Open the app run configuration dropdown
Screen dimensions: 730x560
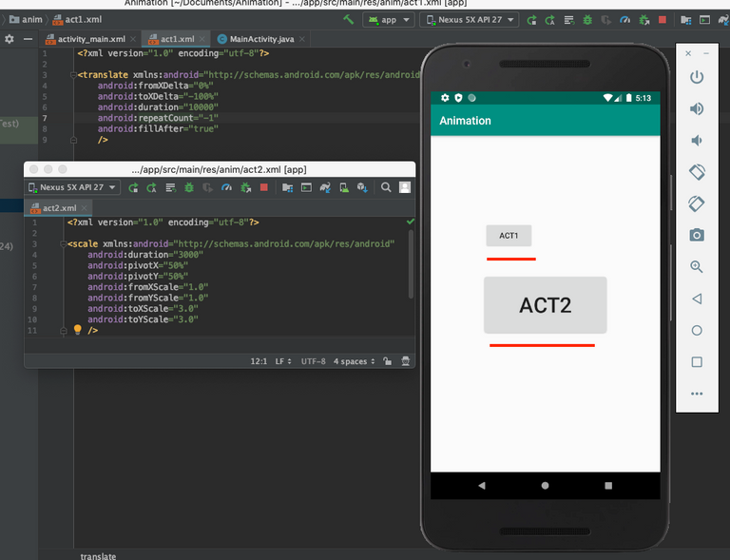(x=388, y=20)
